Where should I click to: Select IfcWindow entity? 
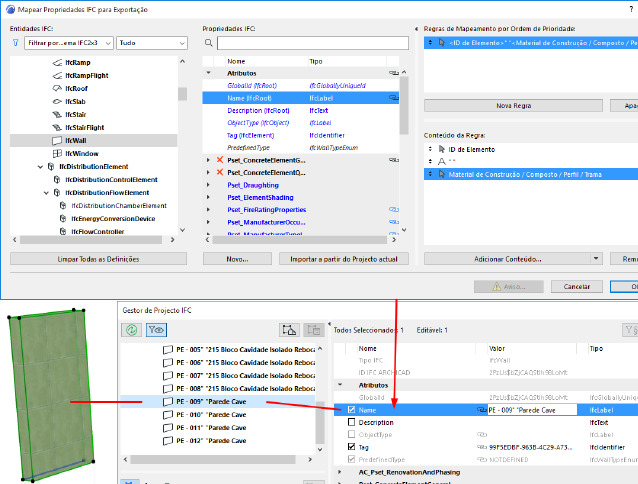81,154
